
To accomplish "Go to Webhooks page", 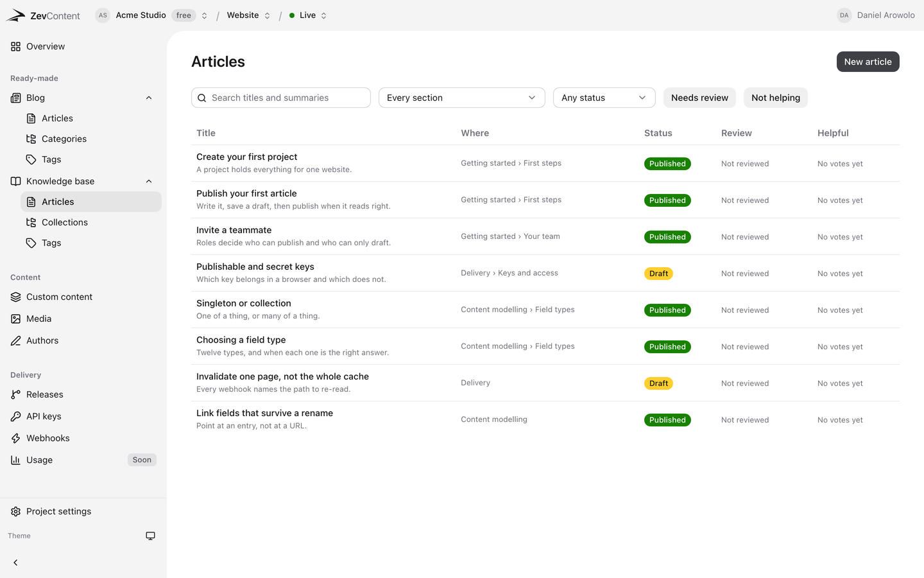I will tap(83, 438).
